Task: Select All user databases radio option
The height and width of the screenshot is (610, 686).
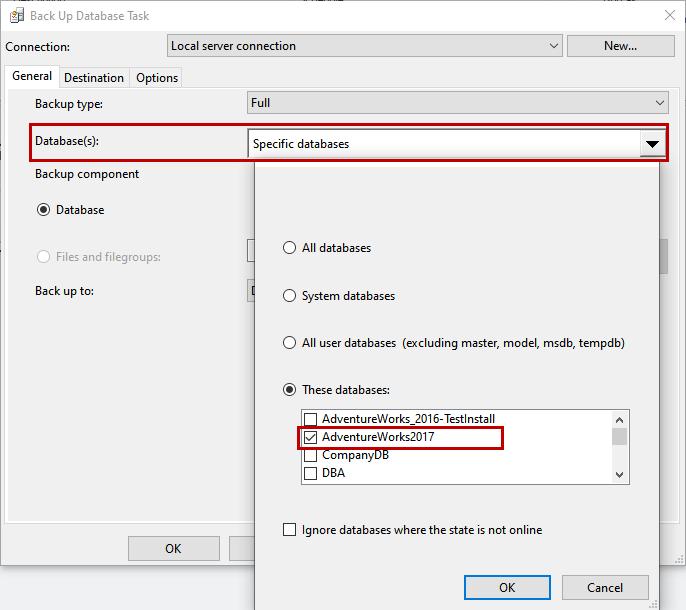Action: [x=290, y=343]
